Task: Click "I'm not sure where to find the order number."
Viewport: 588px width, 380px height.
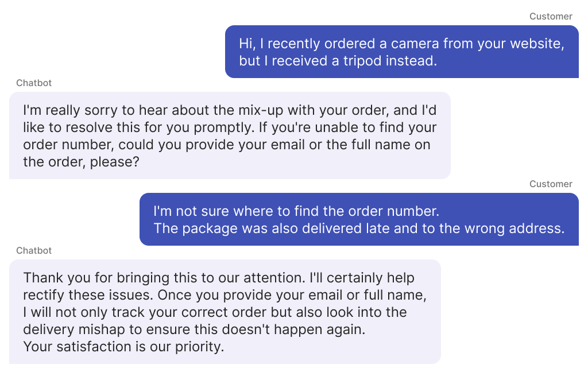Action: (x=296, y=211)
